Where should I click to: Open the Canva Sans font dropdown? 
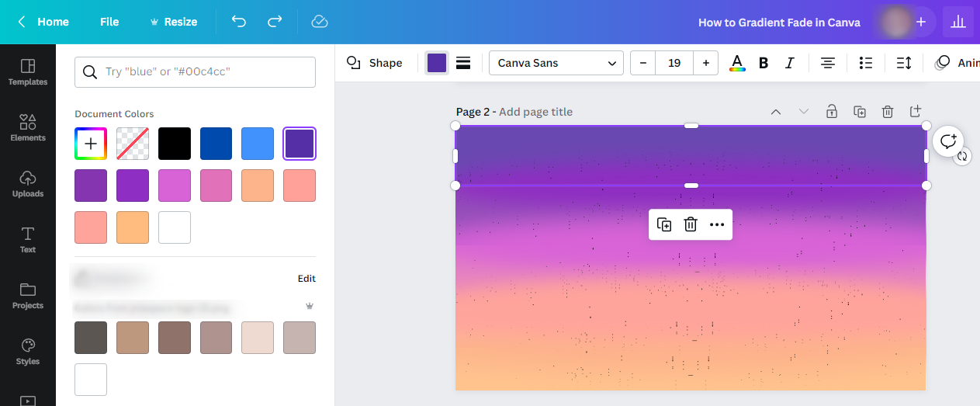coord(556,63)
